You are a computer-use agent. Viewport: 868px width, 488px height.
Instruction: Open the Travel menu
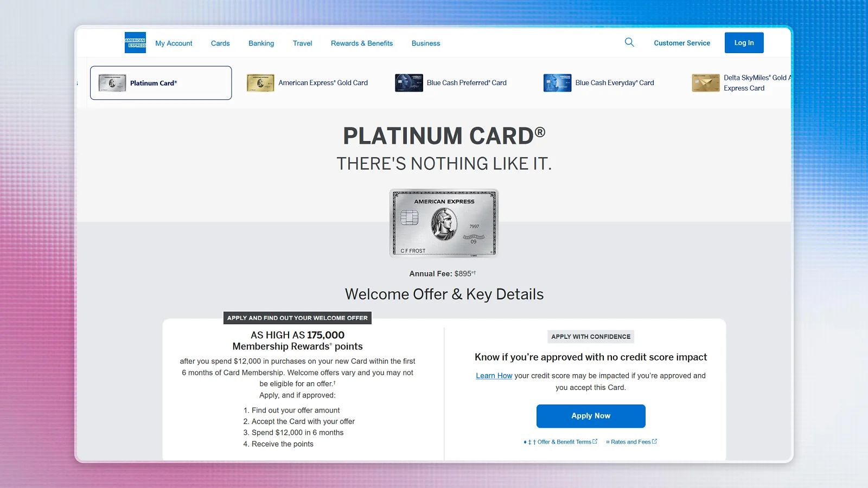[x=302, y=43]
